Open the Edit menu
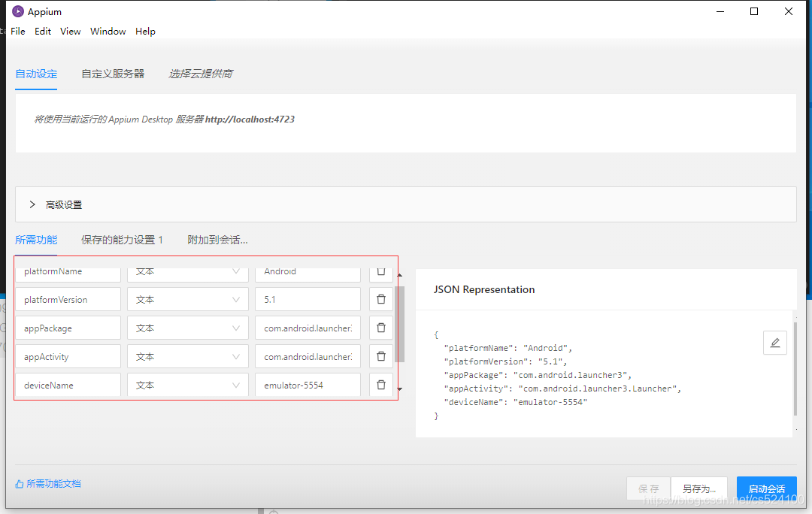The height and width of the screenshot is (514, 812). 42,31
